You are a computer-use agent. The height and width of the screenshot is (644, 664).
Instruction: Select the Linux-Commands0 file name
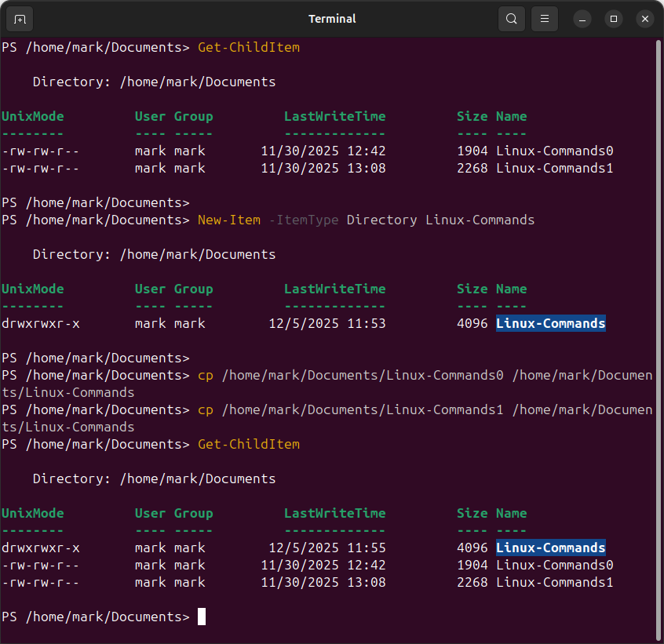pos(554,151)
